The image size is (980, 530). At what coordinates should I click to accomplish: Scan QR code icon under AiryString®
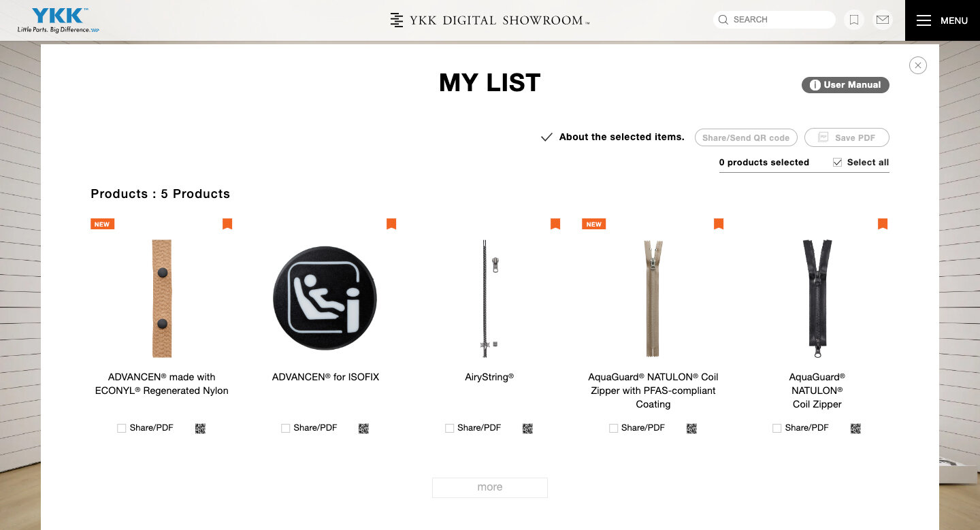[x=527, y=428]
